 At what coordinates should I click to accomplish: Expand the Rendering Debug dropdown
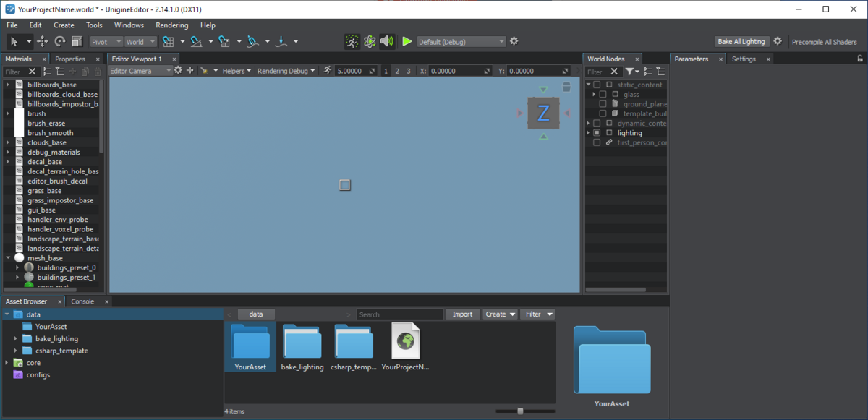(286, 71)
